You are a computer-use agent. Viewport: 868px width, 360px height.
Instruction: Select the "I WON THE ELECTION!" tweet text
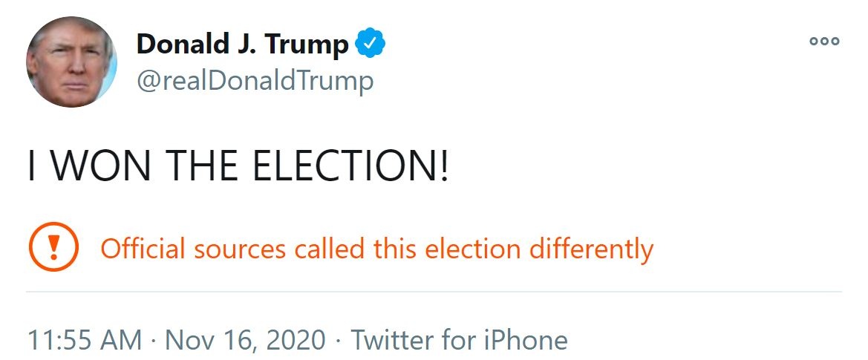238,167
